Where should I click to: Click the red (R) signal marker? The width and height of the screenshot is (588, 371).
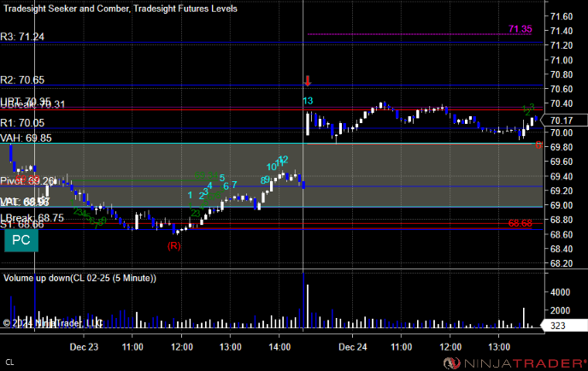(x=174, y=246)
